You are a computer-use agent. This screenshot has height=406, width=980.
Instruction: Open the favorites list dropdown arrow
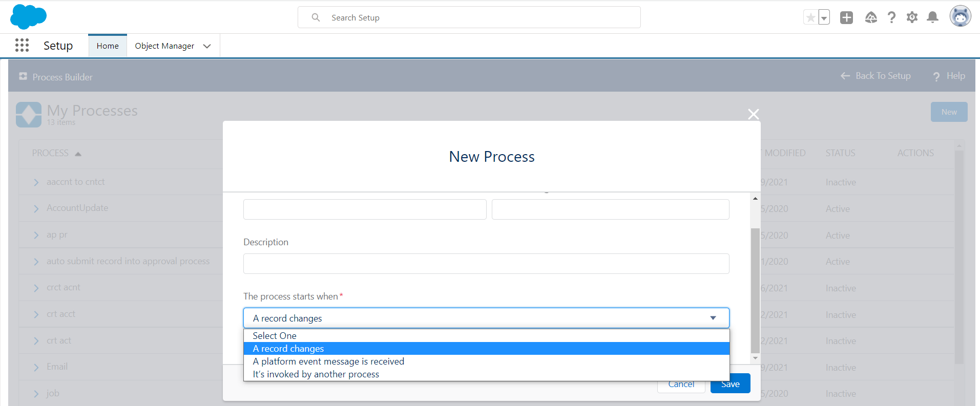tap(824, 18)
